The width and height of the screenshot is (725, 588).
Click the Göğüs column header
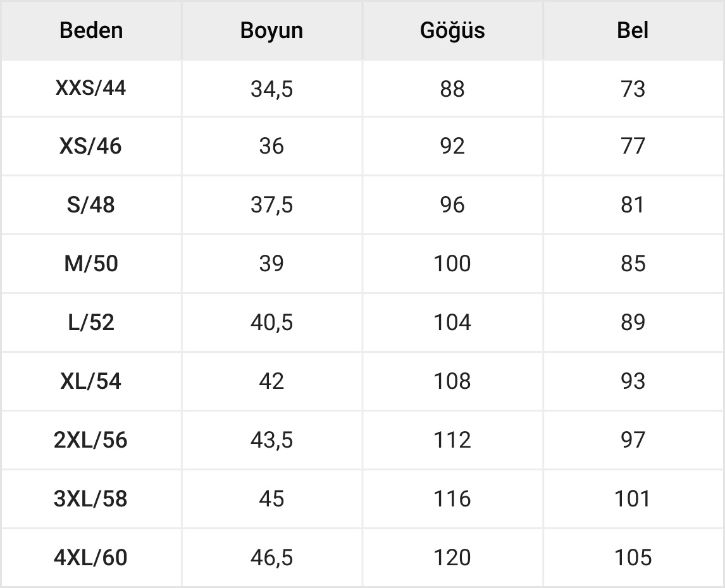[x=452, y=30]
